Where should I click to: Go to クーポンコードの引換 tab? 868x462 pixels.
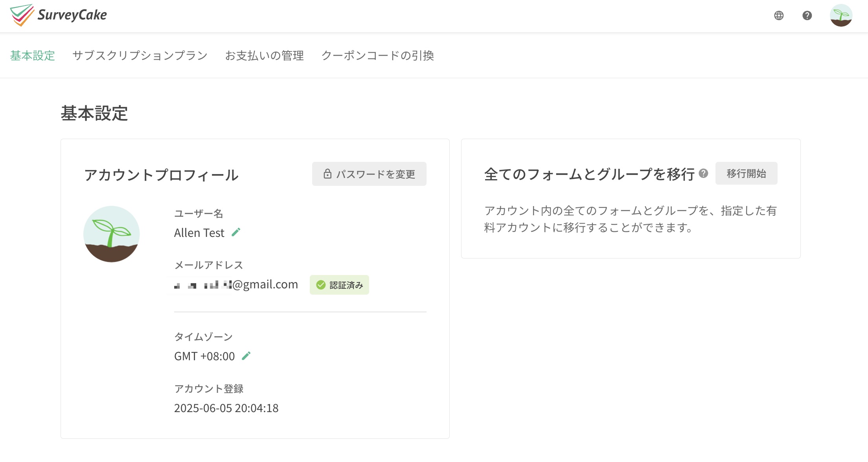coord(377,55)
